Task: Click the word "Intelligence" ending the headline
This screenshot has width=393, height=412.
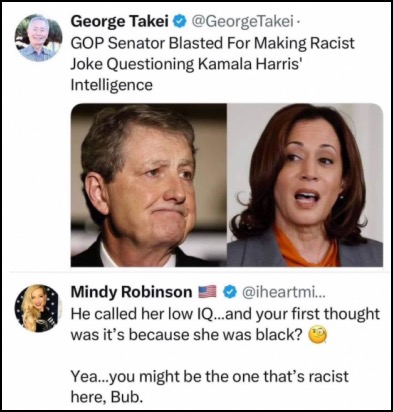Action: (112, 85)
